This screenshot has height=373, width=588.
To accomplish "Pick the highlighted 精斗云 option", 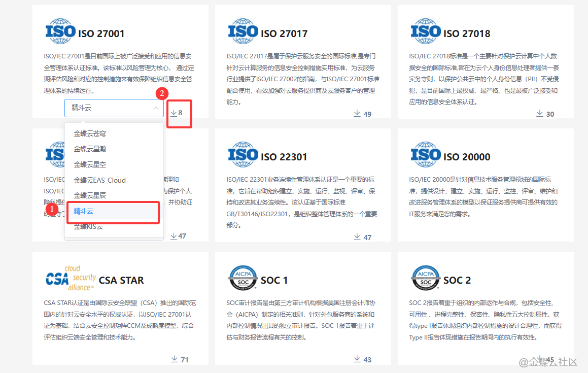I will click(113, 211).
